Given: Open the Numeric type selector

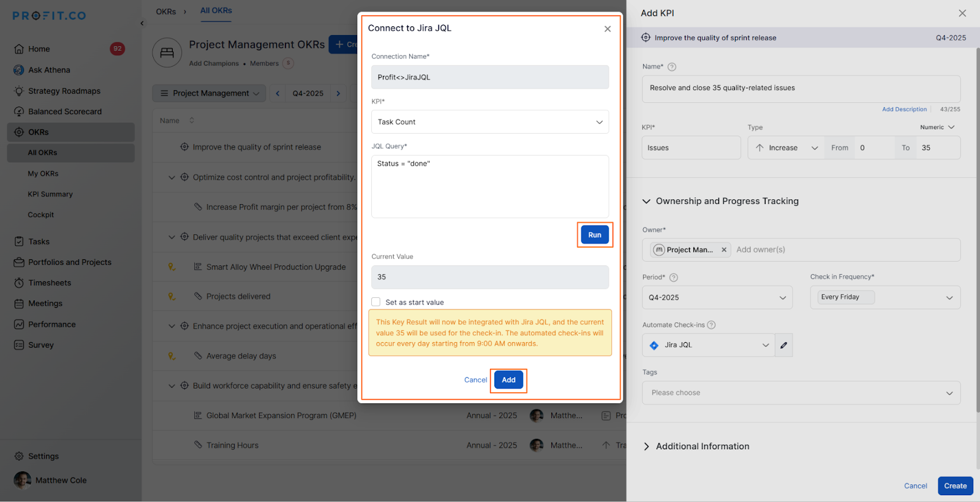Looking at the screenshot, I should click(x=937, y=127).
